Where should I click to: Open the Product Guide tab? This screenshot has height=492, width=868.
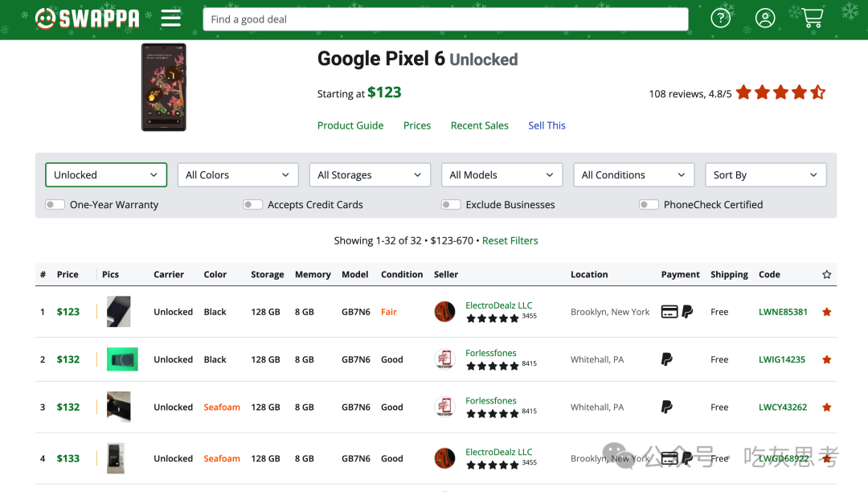pos(350,125)
